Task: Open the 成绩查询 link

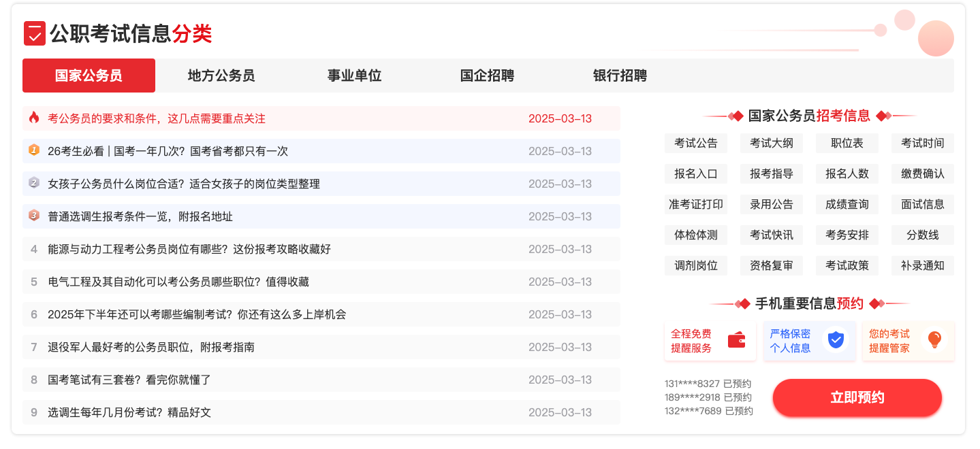Action: point(847,204)
